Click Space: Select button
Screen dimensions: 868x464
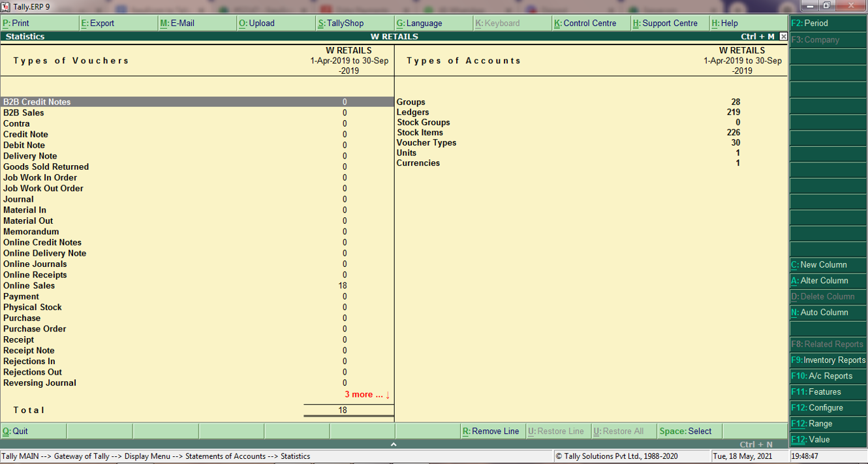coord(689,431)
